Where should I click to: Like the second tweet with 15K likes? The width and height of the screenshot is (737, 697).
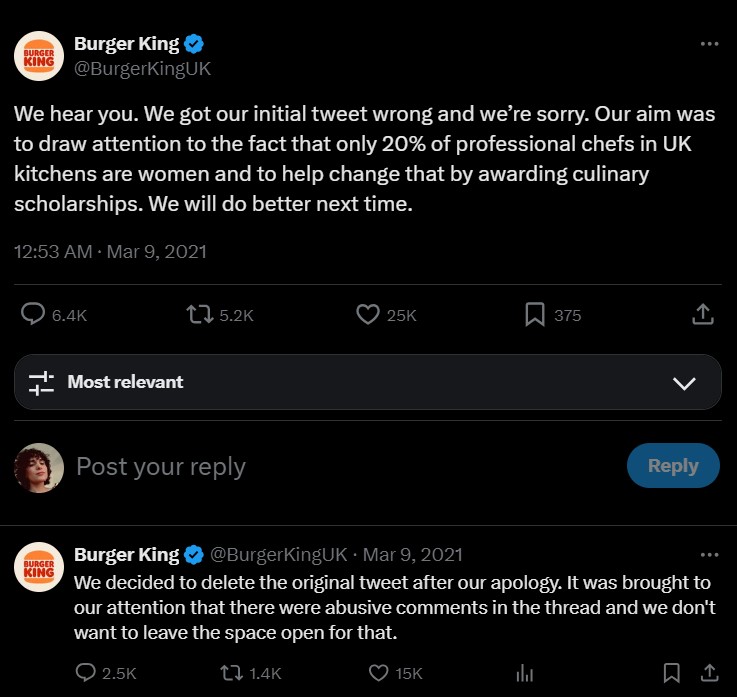(376, 673)
